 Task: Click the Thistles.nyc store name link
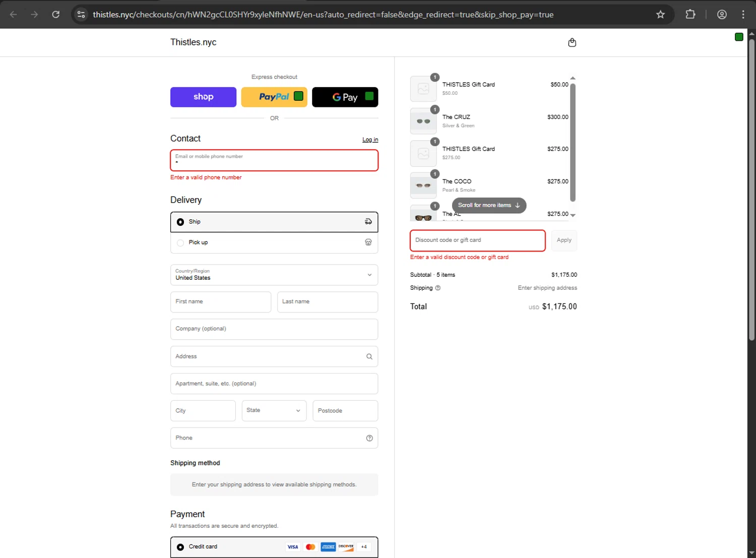click(193, 42)
